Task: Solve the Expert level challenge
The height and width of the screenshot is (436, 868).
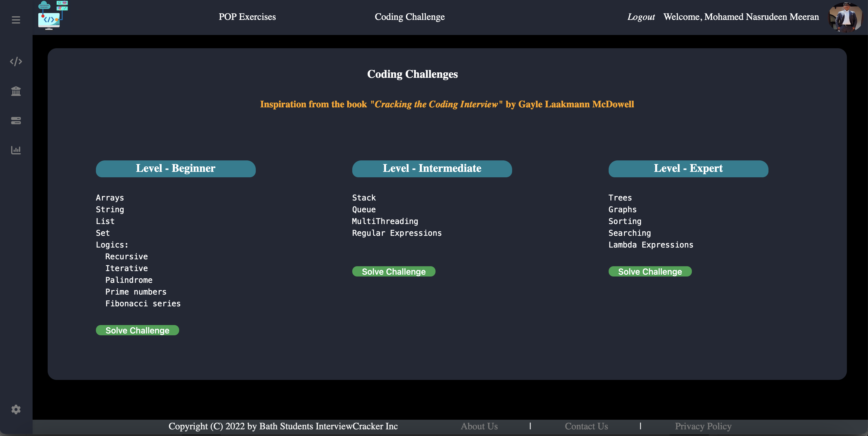Action: tap(650, 271)
